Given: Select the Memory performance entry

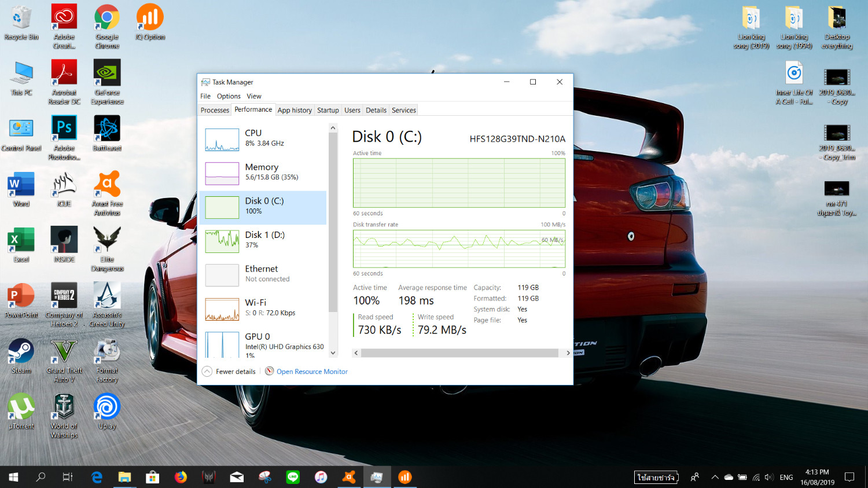Looking at the screenshot, I should coord(263,173).
